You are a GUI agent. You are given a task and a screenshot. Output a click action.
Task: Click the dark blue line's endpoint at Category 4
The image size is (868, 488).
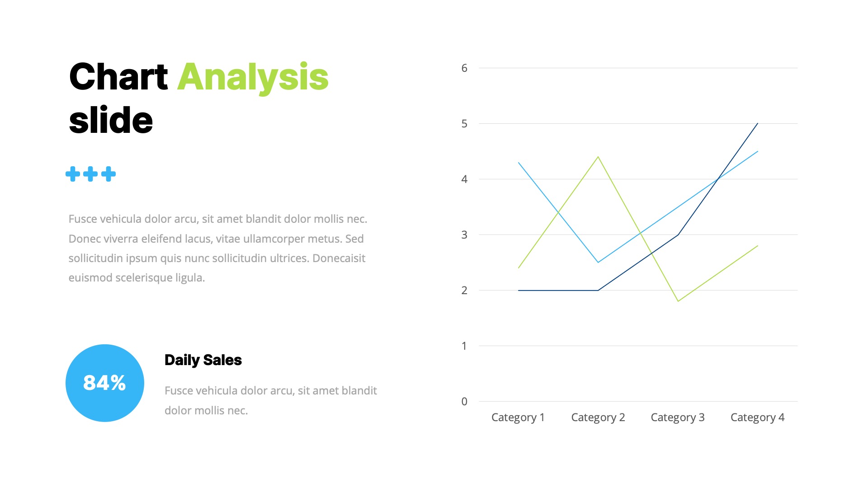pos(757,123)
